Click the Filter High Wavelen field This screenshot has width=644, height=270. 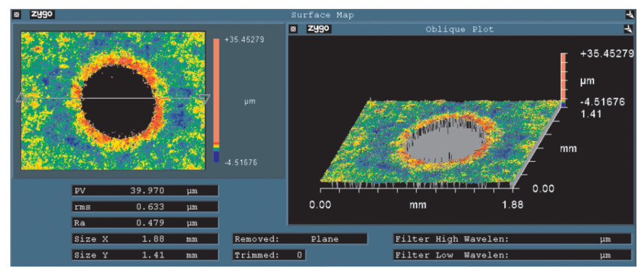pyautogui.click(x=512, y=238)
